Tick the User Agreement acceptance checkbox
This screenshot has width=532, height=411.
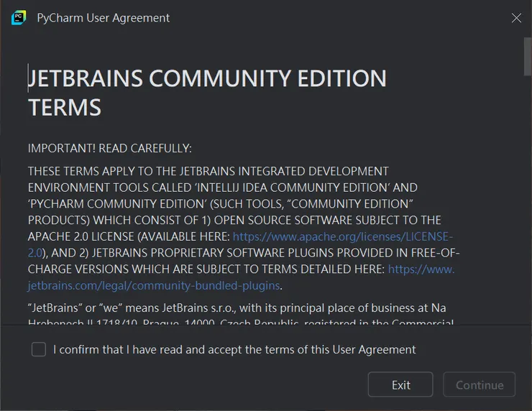[39, 350]
